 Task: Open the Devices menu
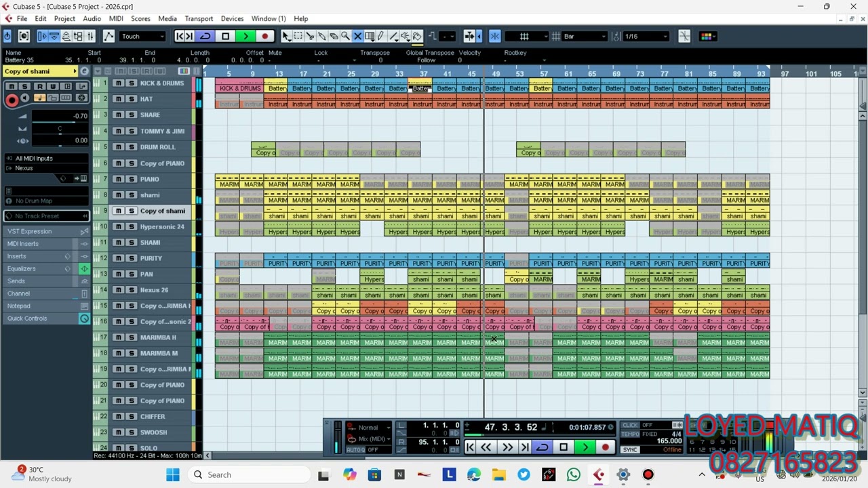click(232, 18)
